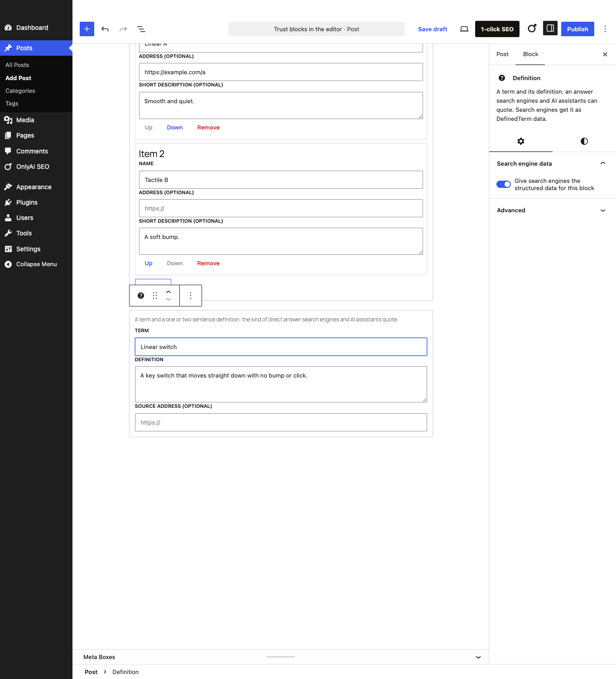Undo the last edit
This screenshot has width=616, height=679.
tap(105, 29)
